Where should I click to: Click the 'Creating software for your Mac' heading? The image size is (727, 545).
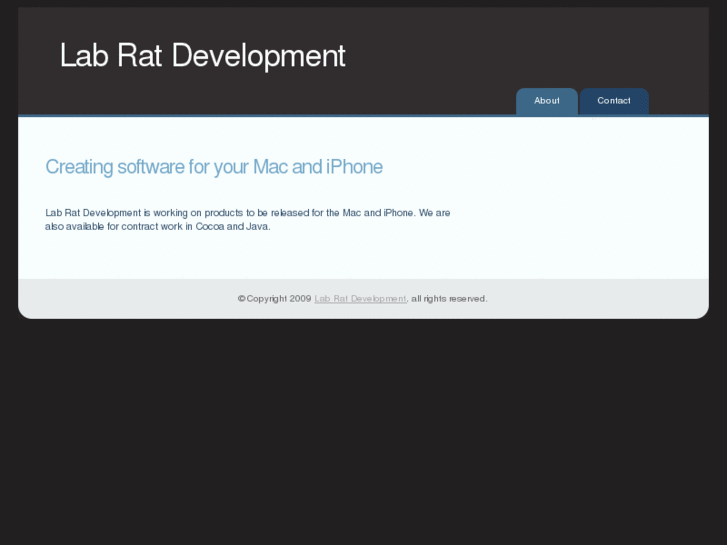(214, 167)
